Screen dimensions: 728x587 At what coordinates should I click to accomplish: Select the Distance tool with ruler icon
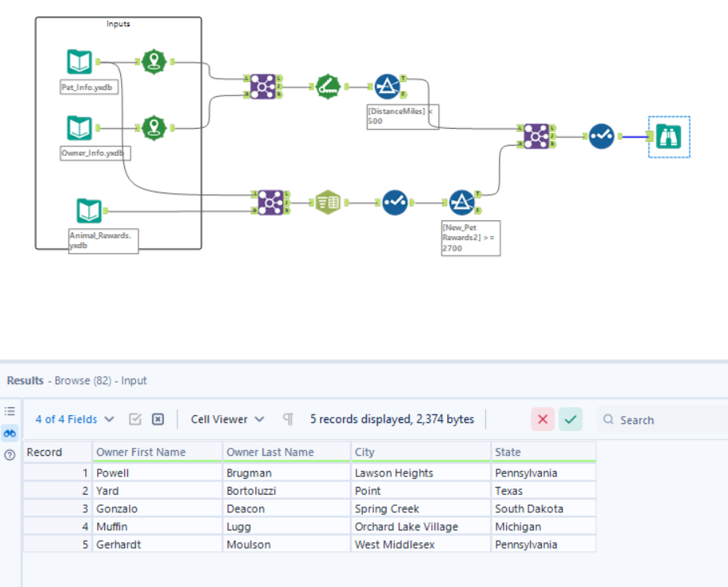pyautogui.click(x=329, y=87)
